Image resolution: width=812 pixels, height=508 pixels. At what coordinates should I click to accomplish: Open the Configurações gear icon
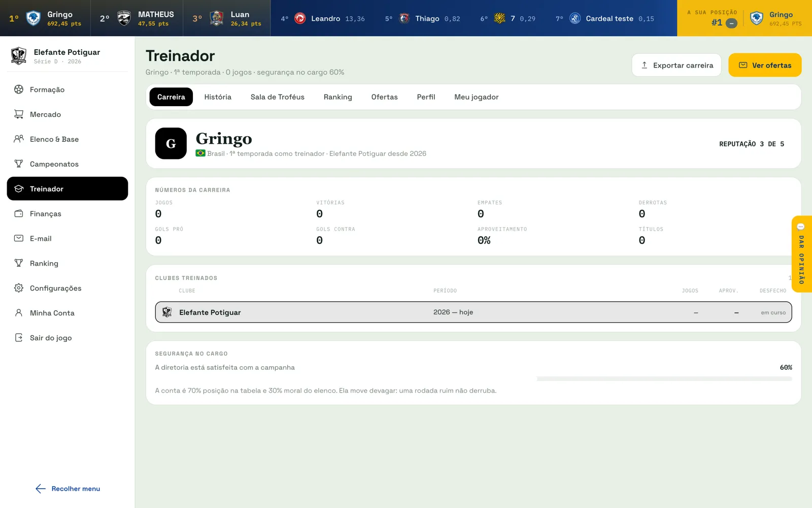(x=19, y=288)
